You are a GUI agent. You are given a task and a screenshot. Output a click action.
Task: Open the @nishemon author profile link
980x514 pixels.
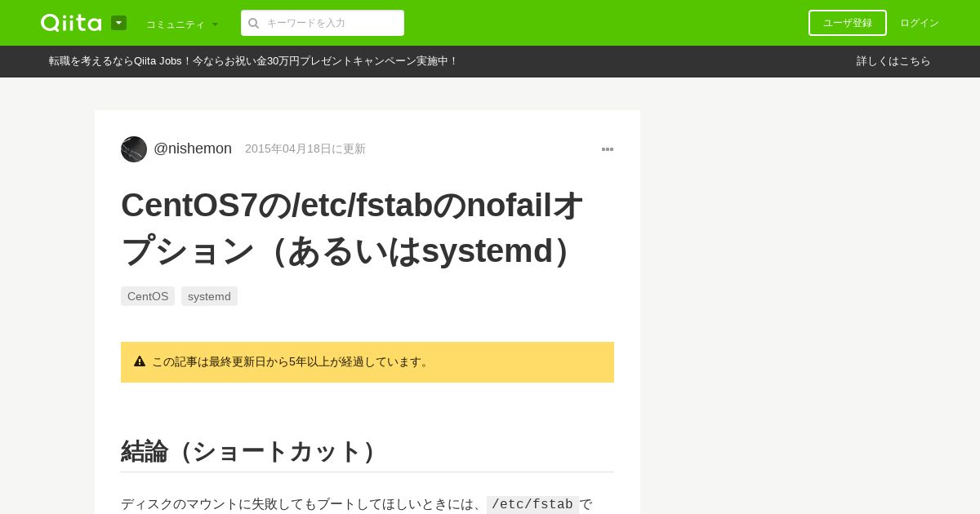[x=193, y=148]
